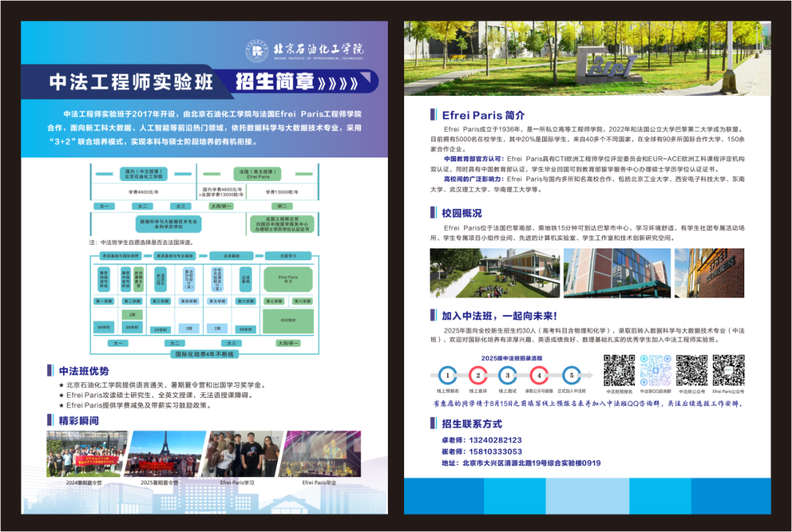Open the Efrei wall sign campus photo
Image resolution: width=792 pixels, height=532 pixels.
click(709, 273)
